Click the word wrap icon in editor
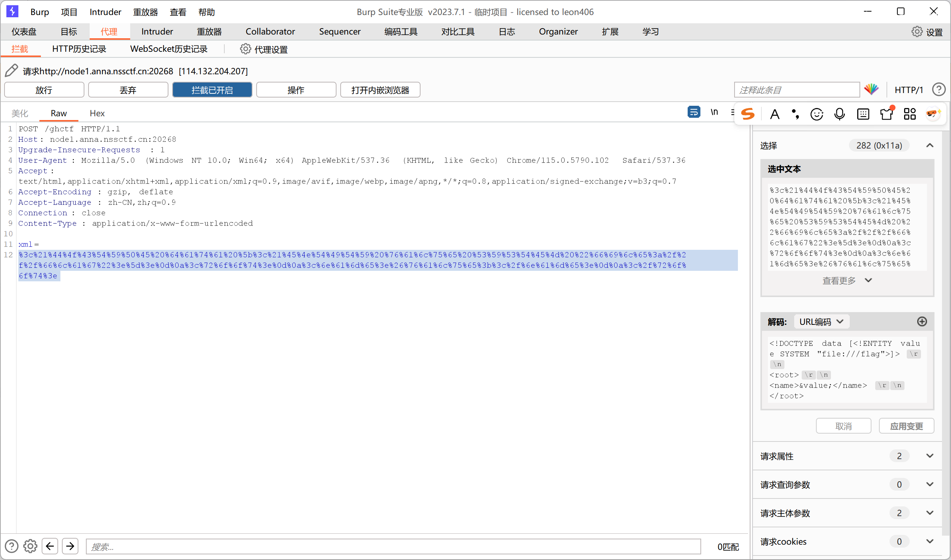 (x=694, y=112)
